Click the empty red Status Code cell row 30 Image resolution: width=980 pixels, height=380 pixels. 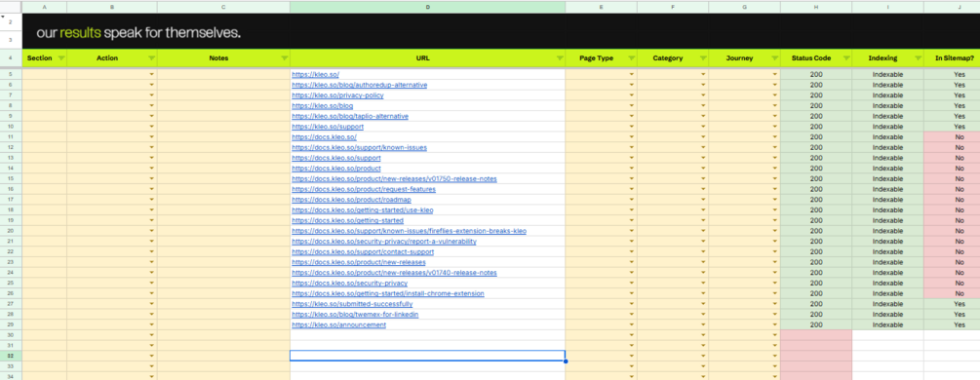pos(816,335)
